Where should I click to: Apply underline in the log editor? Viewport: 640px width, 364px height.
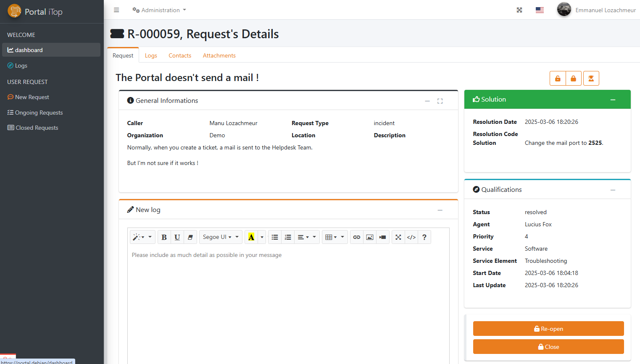pos(177,237)
